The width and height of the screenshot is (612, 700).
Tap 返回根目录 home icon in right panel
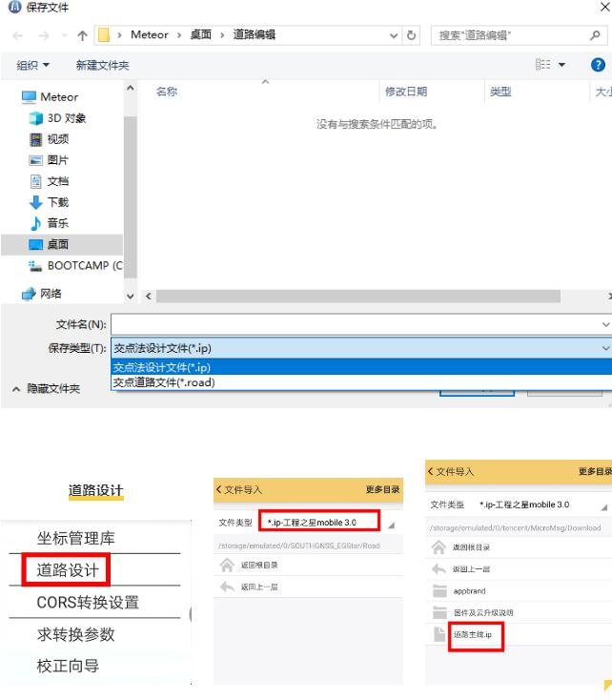tap(439, 547)
